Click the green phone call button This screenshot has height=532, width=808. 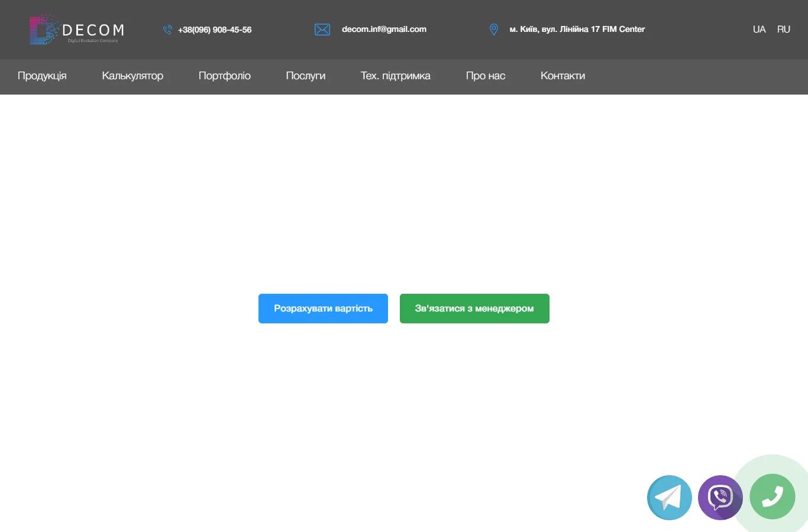coord(773,497)
